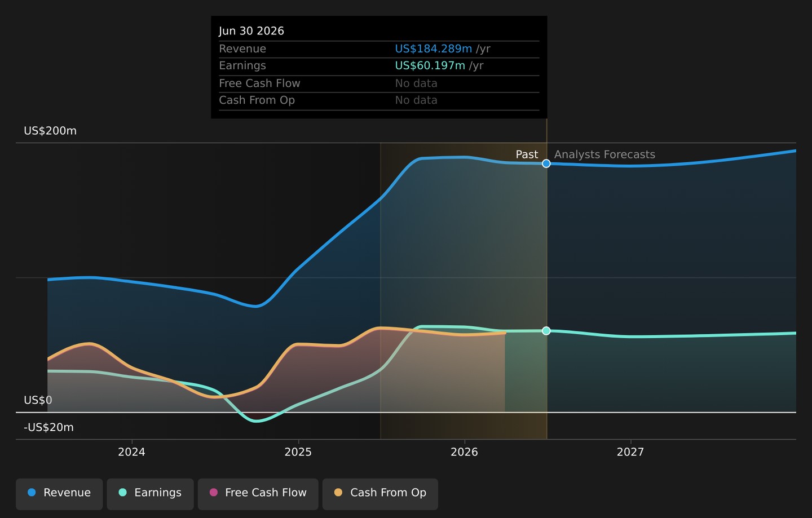The width and height of the screenshot is (812, 518).
Task: Click the Past label on chart
Action: (x=527, y=154)
